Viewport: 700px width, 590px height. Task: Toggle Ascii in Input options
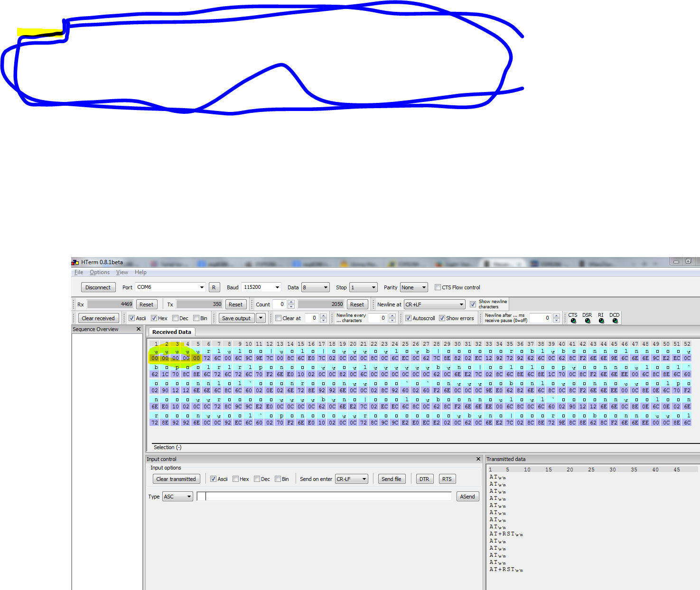[x=214, y=479]
